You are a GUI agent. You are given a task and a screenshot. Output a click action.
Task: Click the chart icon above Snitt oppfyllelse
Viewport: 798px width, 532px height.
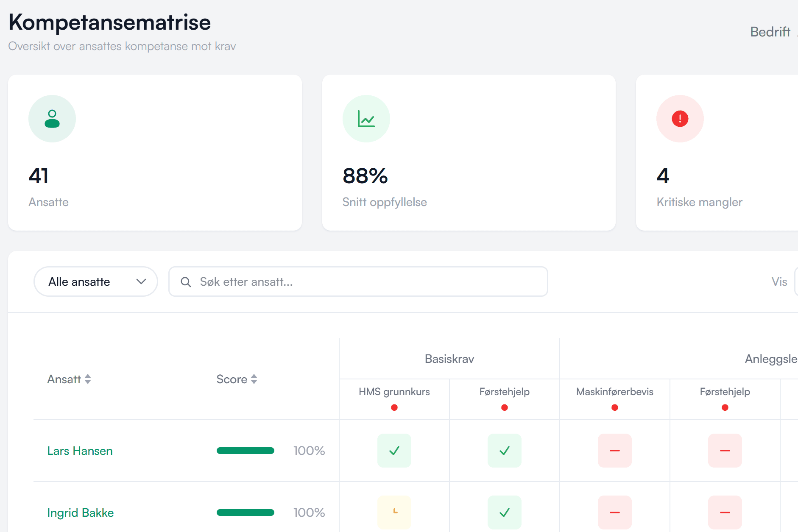click(x=366, y=119)
